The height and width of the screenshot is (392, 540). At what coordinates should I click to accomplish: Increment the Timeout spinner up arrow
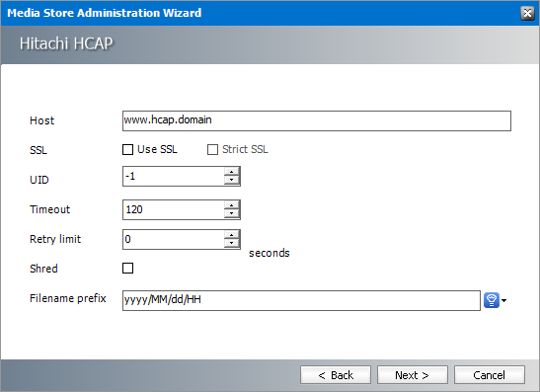[231, 205]
